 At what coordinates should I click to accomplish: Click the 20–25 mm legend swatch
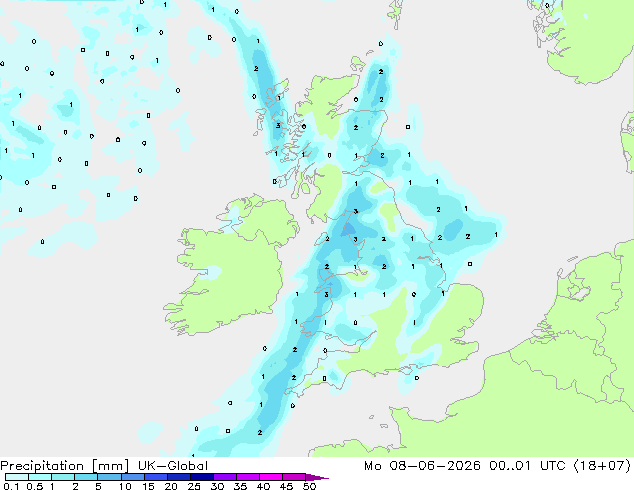point(178,477)
